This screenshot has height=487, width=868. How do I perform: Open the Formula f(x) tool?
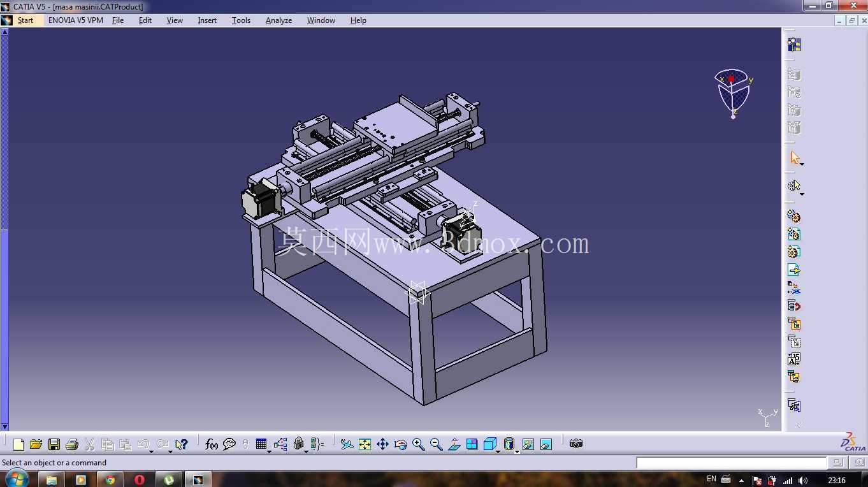[x=212, y=444]
